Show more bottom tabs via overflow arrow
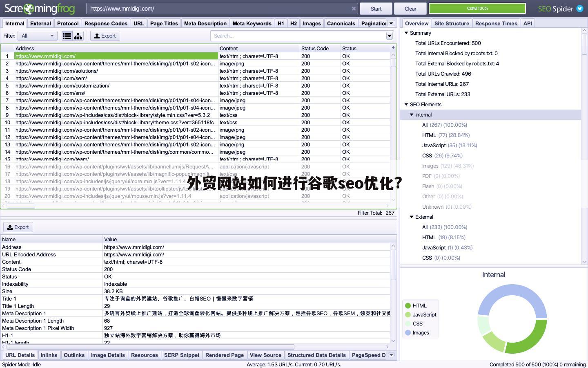Screen dimensions: 588x368 click(391, 355)
